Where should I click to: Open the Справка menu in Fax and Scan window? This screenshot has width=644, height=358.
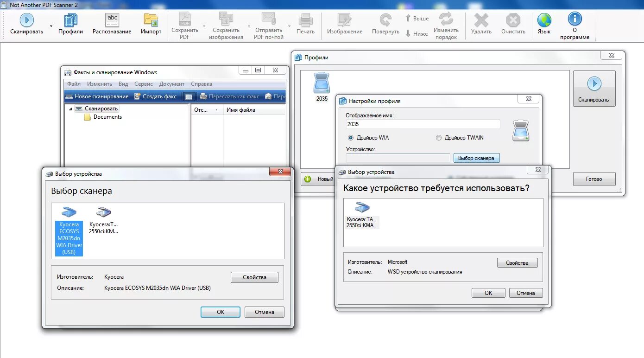tap(202, 84)
